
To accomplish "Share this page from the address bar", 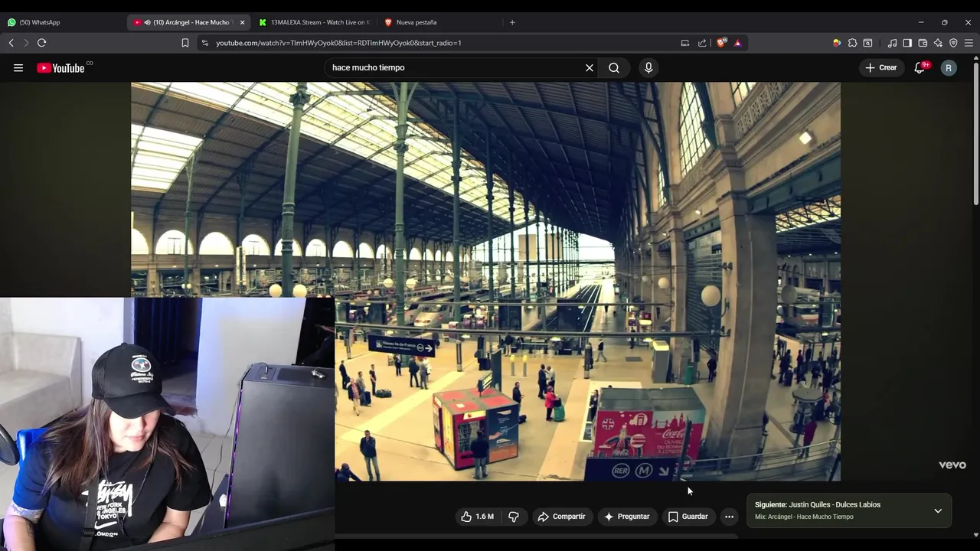I will 702,43.
